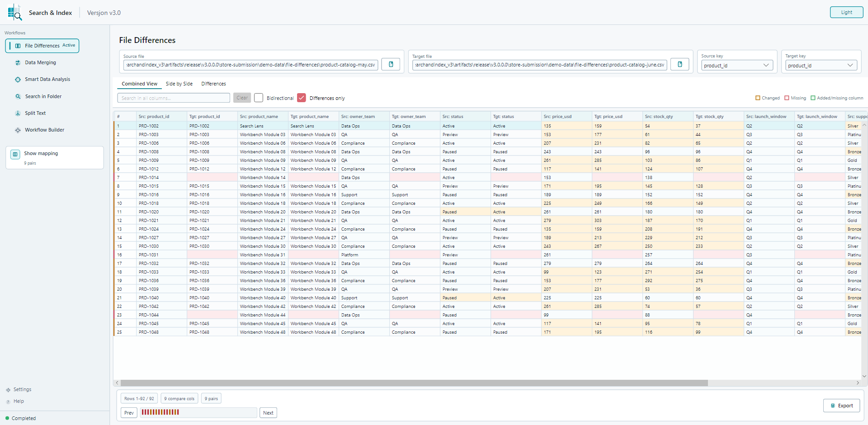This screenshot has width=868, height=425.
Task: Click the Workflow Builder icon
Action: coord(18,130)
